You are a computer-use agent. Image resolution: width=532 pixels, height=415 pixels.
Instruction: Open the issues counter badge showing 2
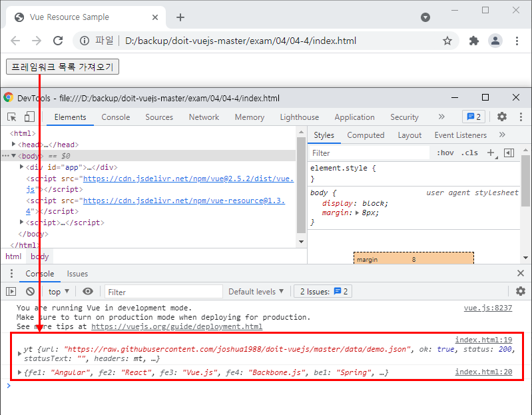(473, 117)
